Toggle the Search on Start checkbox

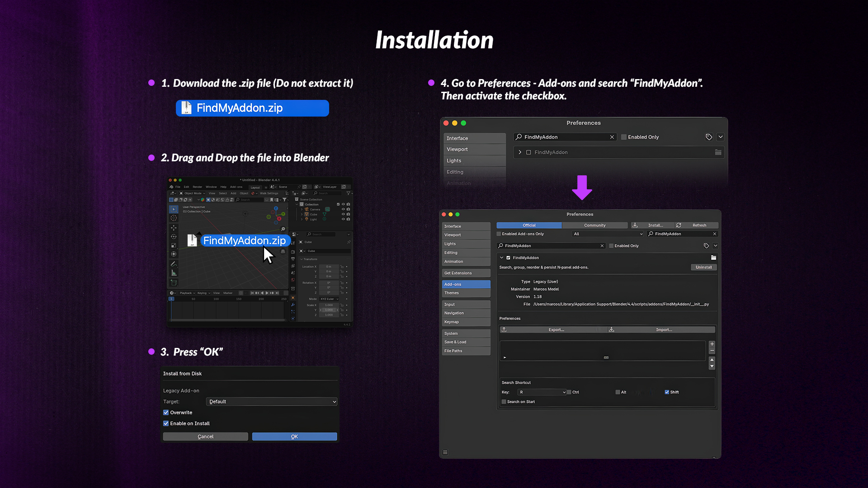(x=504, y=402)
